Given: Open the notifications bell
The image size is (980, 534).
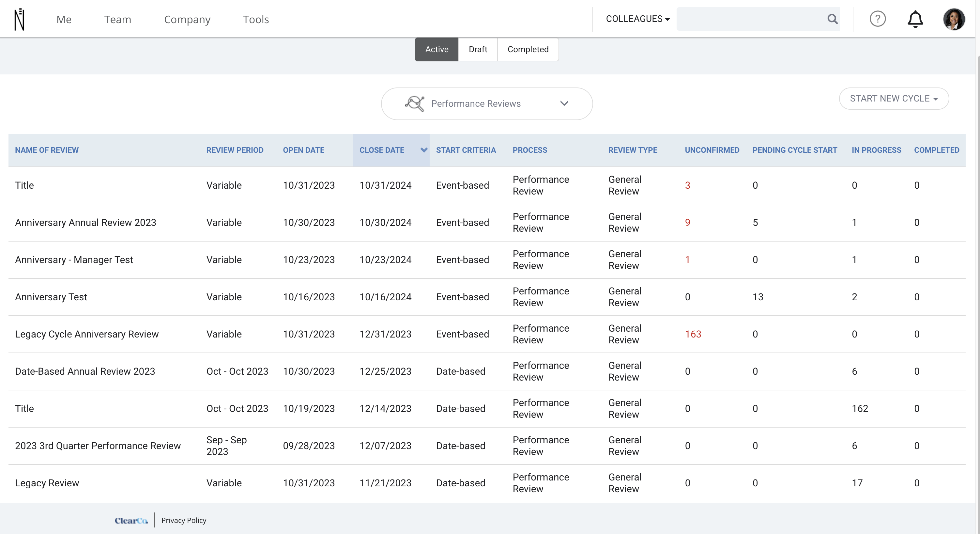Looking at the screenshot, I should coord(915,19).
